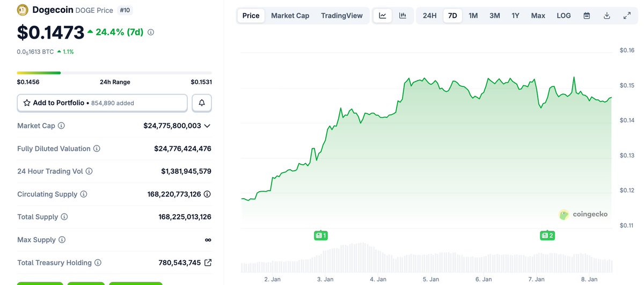Image resolution: width=644 pixels, height=285 pixels.
Task: Expand chart to fullscreen
Action: coord(627,16)
